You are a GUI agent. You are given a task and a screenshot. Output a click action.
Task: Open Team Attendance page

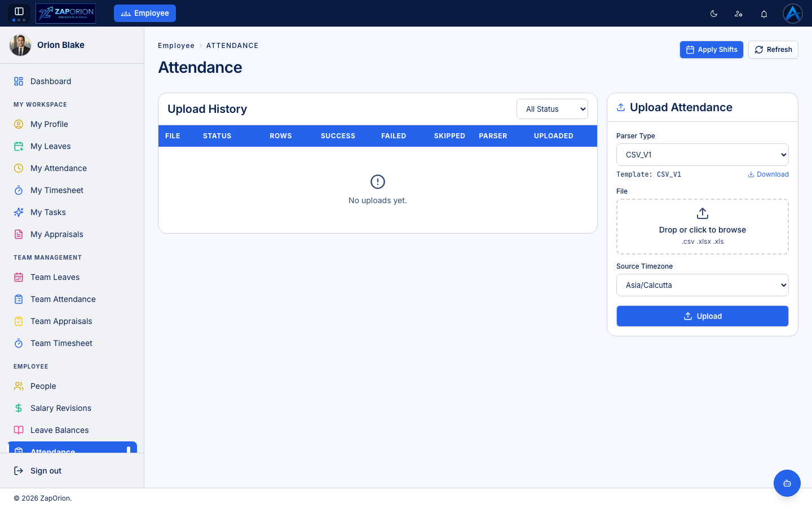pos(72,299)
